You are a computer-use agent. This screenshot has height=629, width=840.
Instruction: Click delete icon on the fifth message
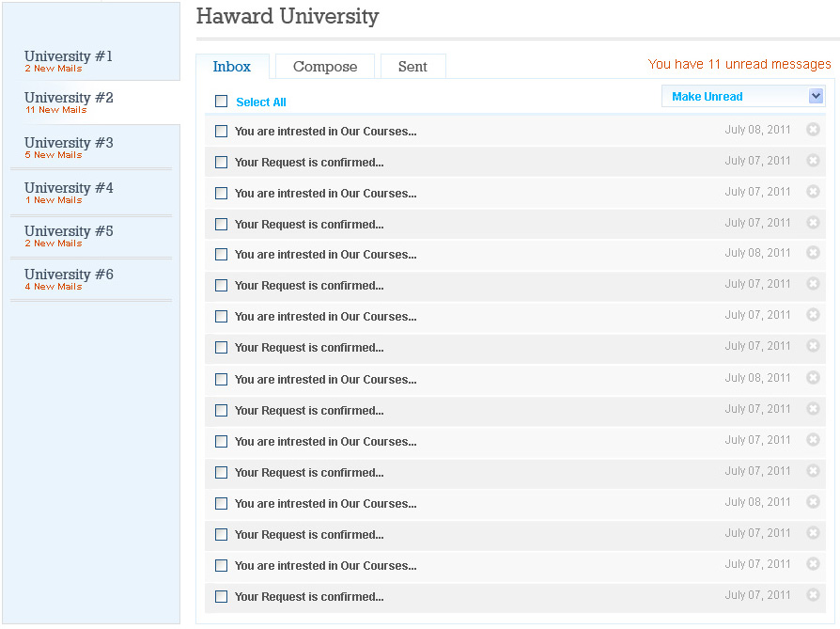pos(813,254)
